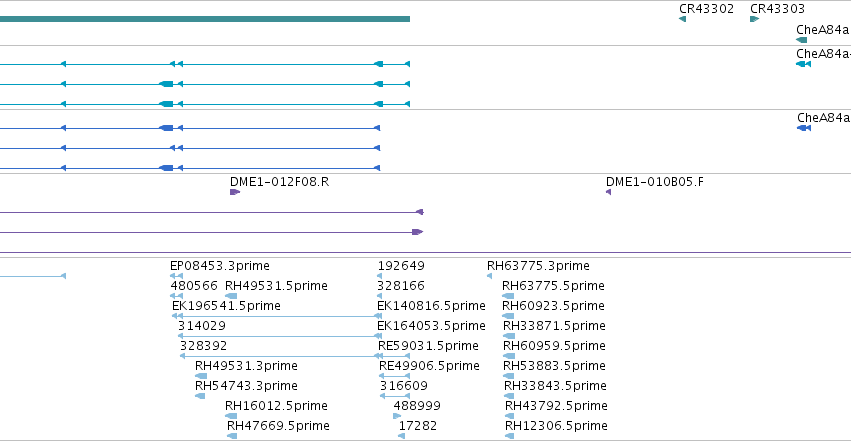Click the EK164053.5prime EST label

(431, 326)
